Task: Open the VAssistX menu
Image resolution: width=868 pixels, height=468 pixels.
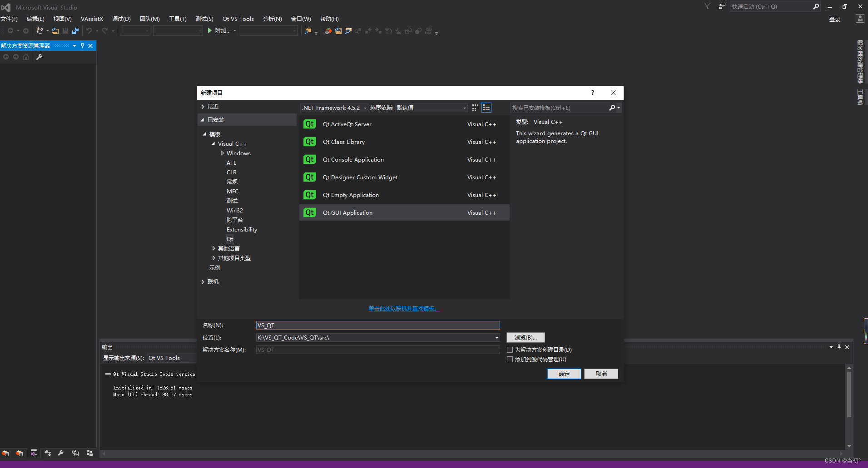Action: pos(92,19)
